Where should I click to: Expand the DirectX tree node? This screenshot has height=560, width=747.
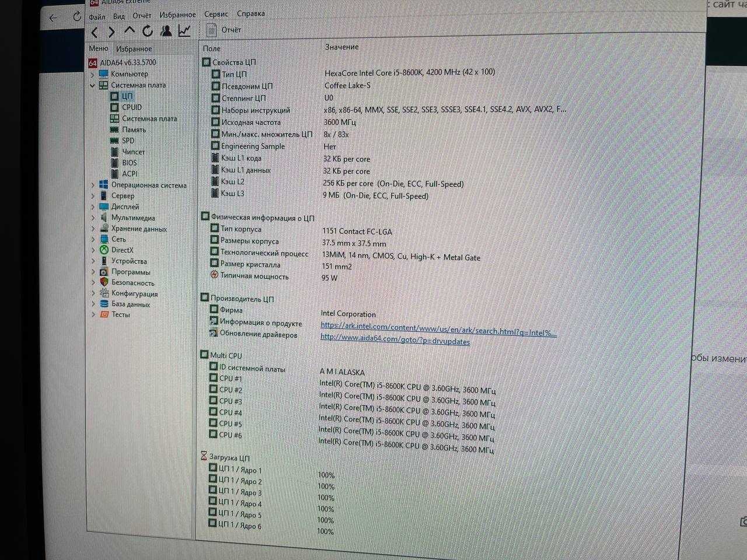pos(93,250)
